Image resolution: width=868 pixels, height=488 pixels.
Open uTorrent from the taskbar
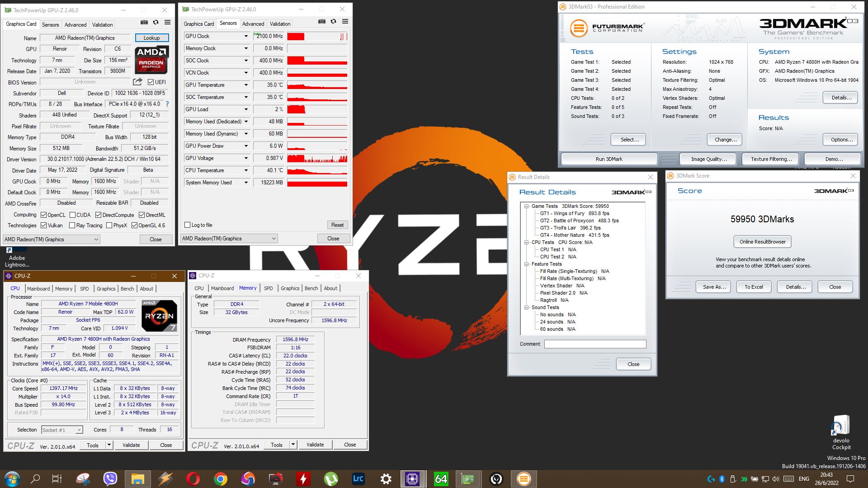331,479
